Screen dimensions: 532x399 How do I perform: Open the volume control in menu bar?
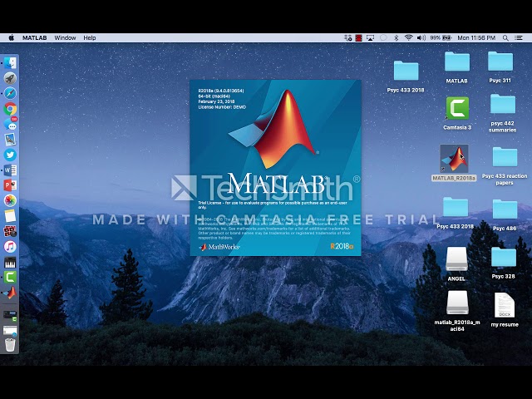coord(421,38)
